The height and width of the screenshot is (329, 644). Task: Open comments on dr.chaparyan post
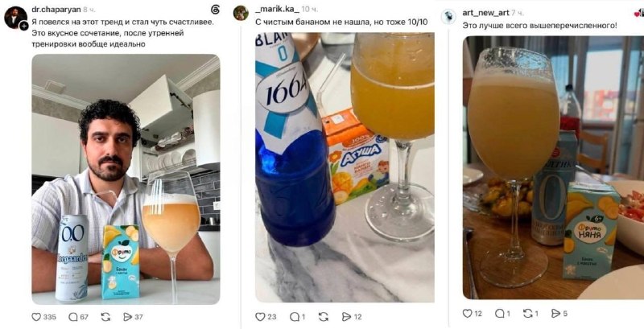tap(73, 317)
